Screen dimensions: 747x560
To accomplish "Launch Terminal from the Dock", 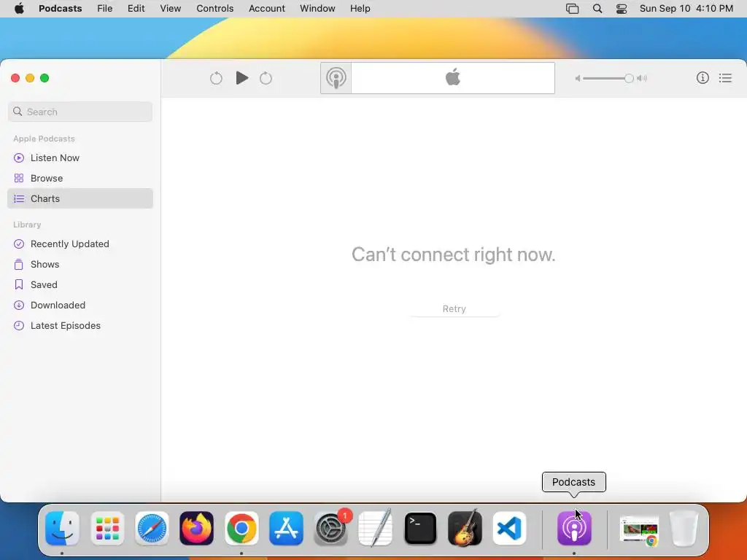I will pyautogui.click(x=420, y=528).
